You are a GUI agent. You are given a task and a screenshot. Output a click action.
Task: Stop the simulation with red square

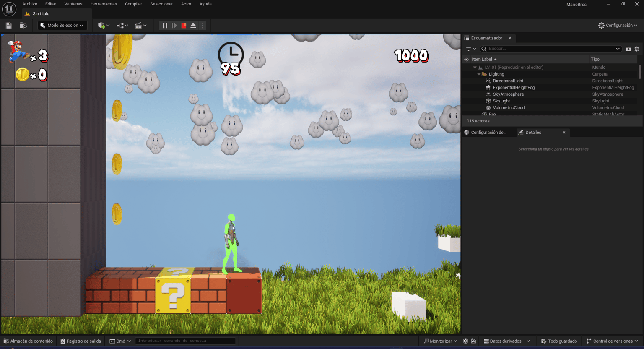pos(184,26)
